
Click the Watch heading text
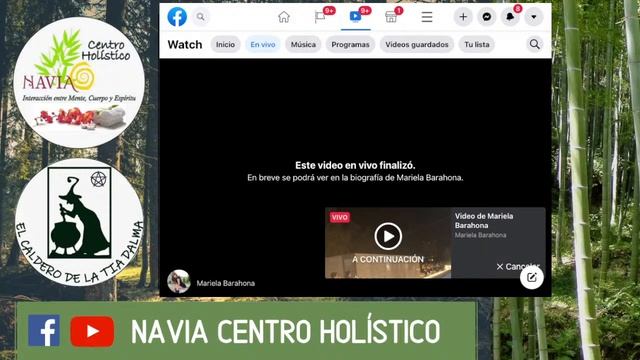184,44
